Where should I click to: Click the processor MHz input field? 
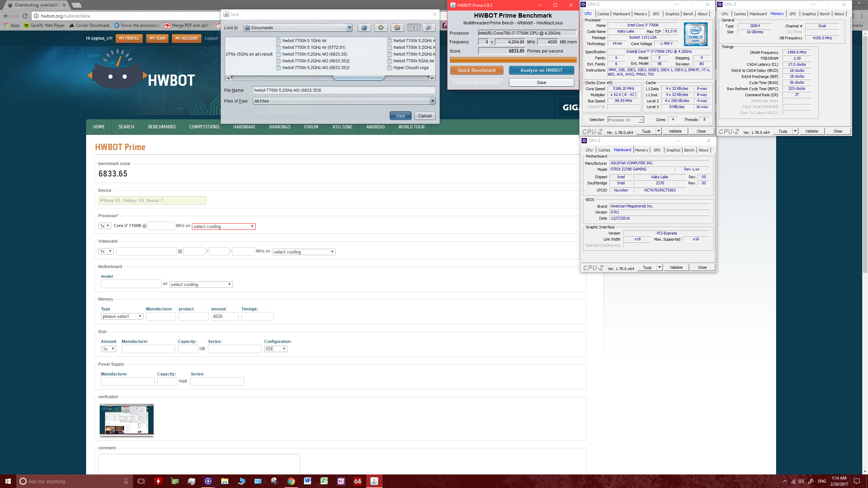pyautogui.click(x=161, y=226)
